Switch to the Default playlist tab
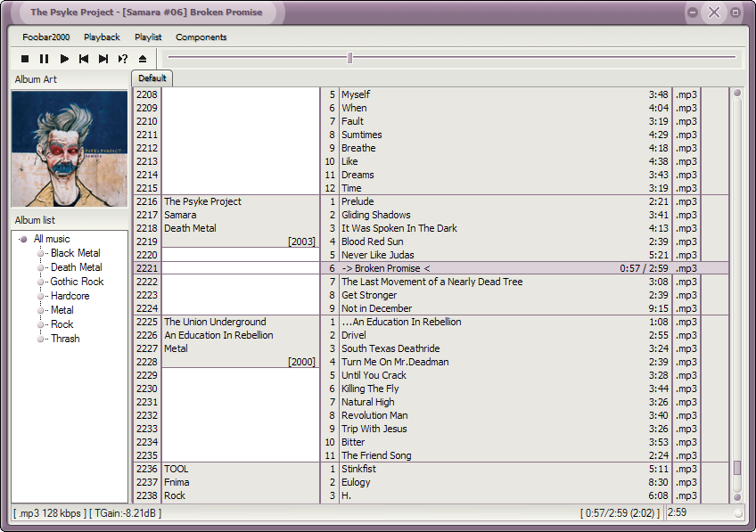 click(x=152, y=78)
